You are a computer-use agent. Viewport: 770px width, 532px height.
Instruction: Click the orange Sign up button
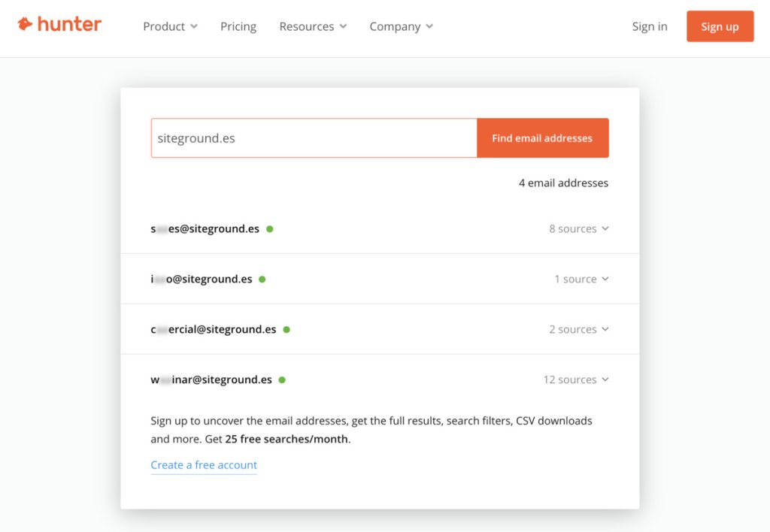(720, 26)
